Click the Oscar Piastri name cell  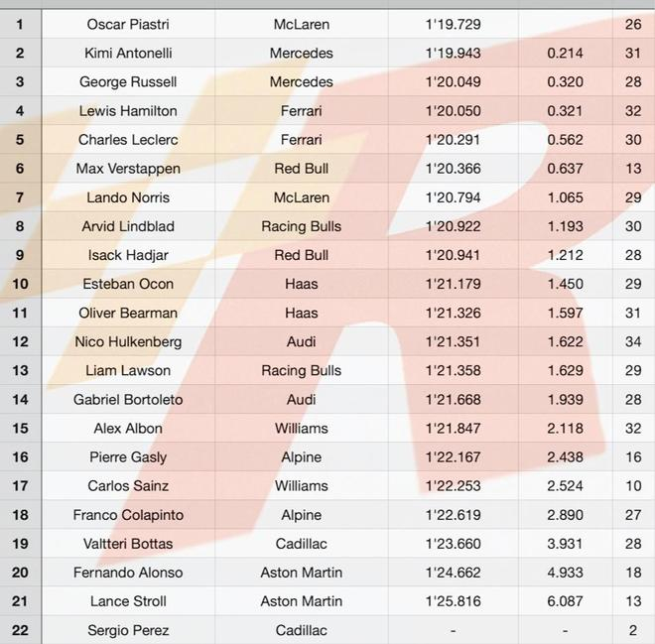128,24
